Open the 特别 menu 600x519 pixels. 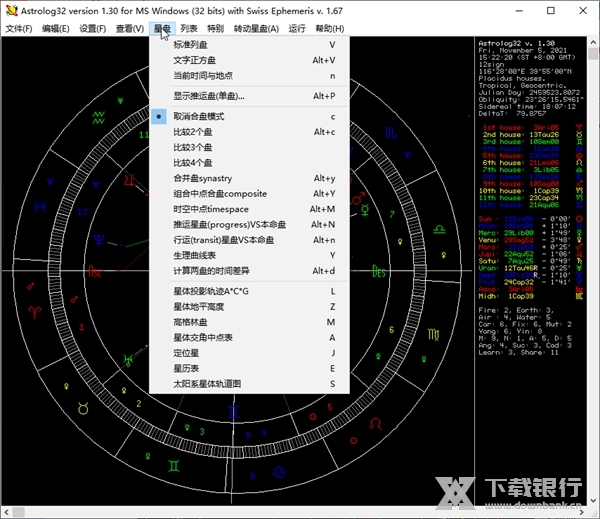pyautogui.click(x=215, y=29)
